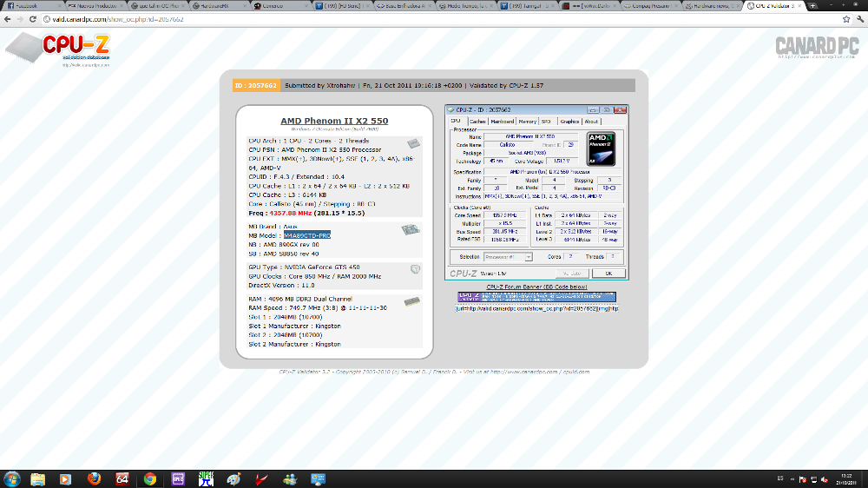
Task: Click 'Slot 1 Manufacturer : Kingston' line
Action: 294,326
